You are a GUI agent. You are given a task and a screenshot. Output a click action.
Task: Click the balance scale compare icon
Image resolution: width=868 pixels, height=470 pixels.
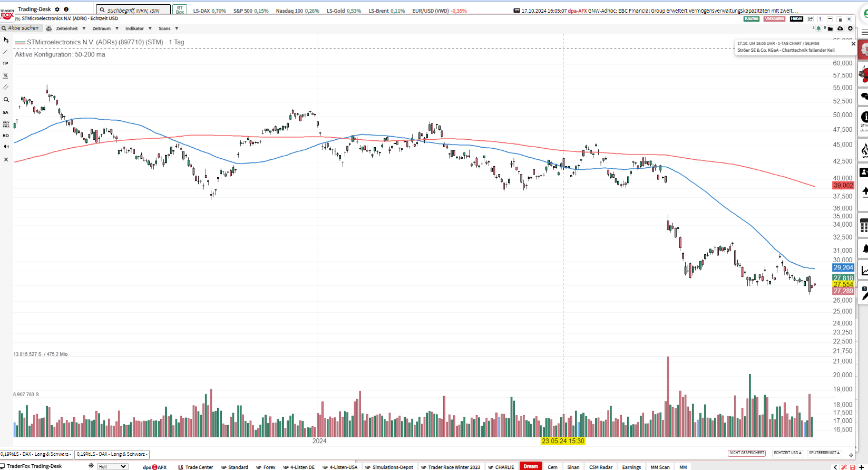[49, 28]
